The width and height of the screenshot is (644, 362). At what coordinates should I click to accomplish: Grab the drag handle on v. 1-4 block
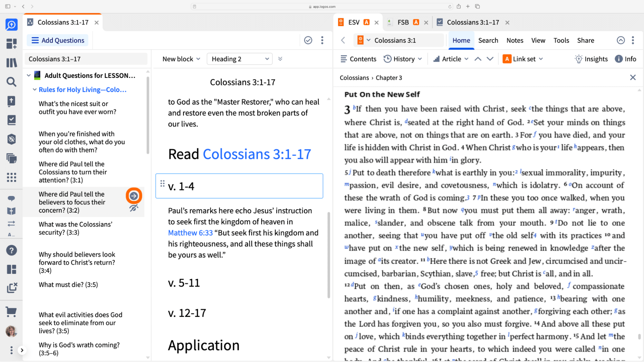tap(162, 183)
